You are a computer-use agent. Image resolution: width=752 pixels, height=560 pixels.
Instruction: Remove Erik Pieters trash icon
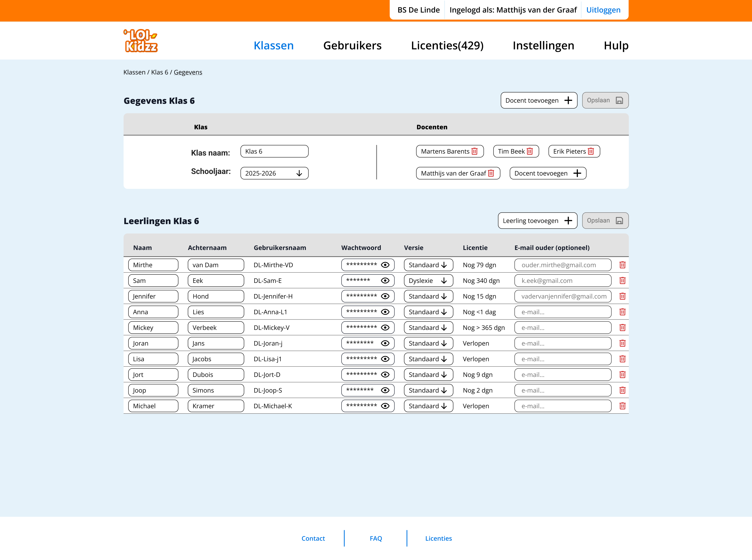coord(591,151)
